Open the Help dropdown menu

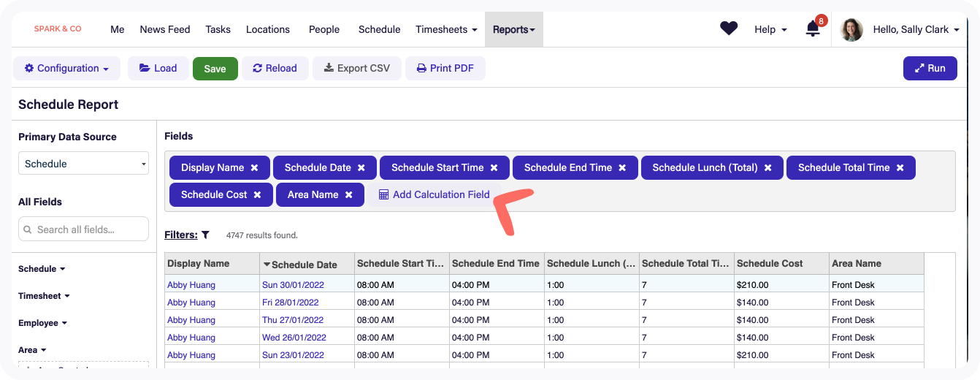click(770, 29)
